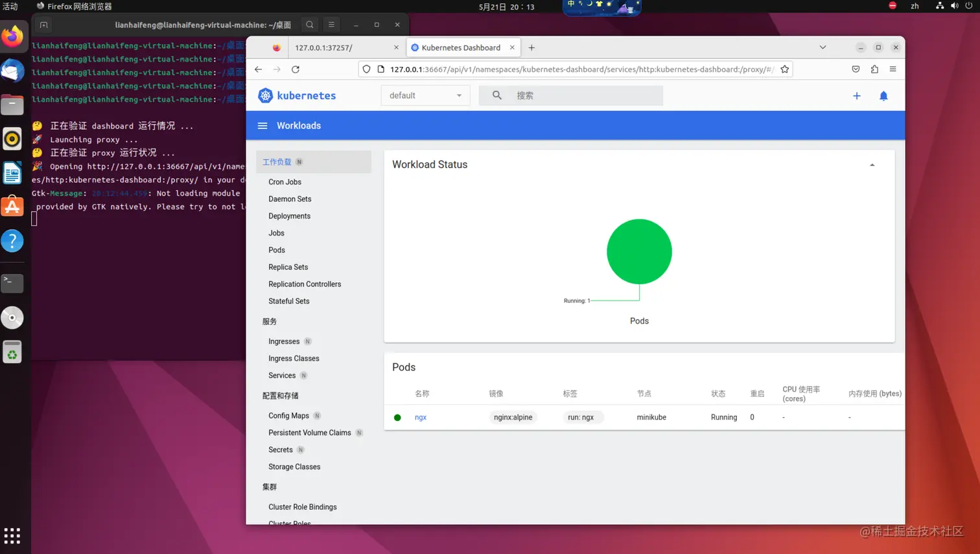980x554 pixels.
Task: Select the 工作负载 workloads sidebar item
Action: (x=314, y=162)
